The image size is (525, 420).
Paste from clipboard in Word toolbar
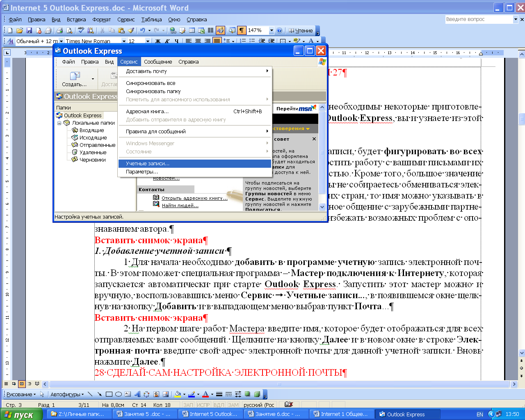click(x=121, y=30)
